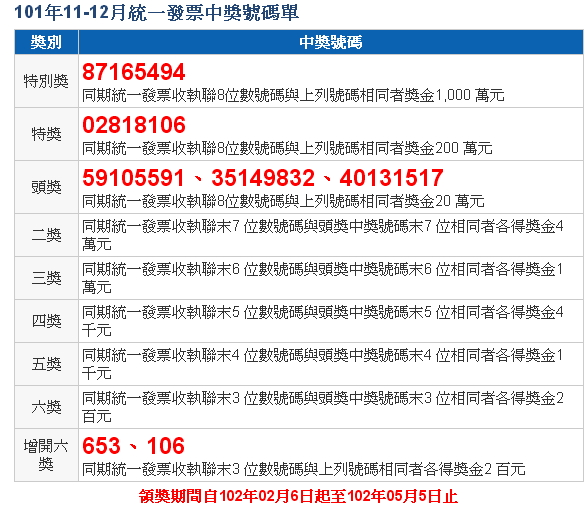The height and width of the screenshot is (509, 587).
Task: Click the 末4 位數 fifth prize description
Action: [322, 364]
